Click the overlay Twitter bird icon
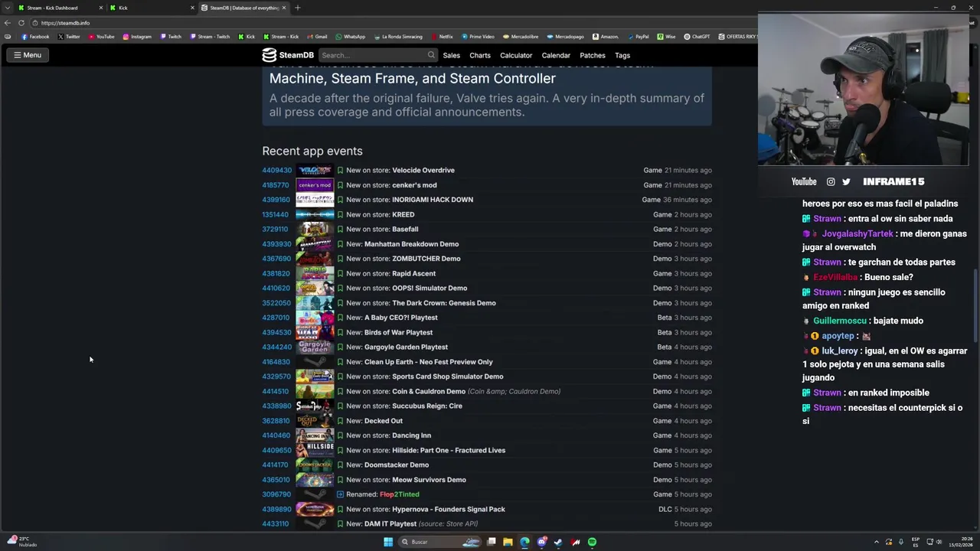Image resolution: width=980 pixels, height=551 pixels. (846, 181)
